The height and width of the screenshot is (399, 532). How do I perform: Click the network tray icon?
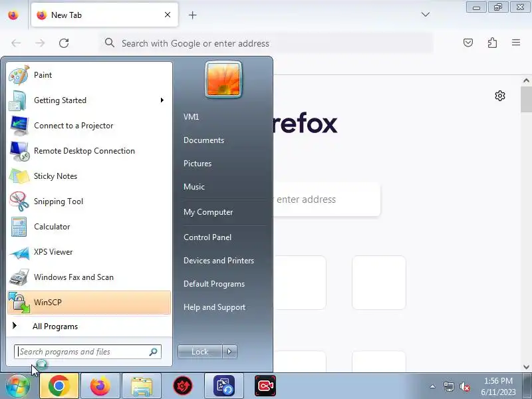coord(448,386)
